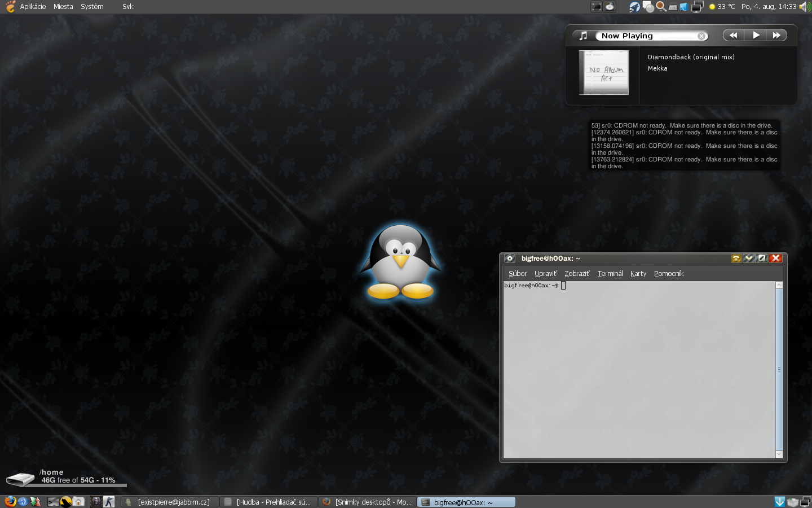The height and width of the screenshot is (508, 812).
Task: Open the calendar from the date and time
Action: [x=769, y=7]
